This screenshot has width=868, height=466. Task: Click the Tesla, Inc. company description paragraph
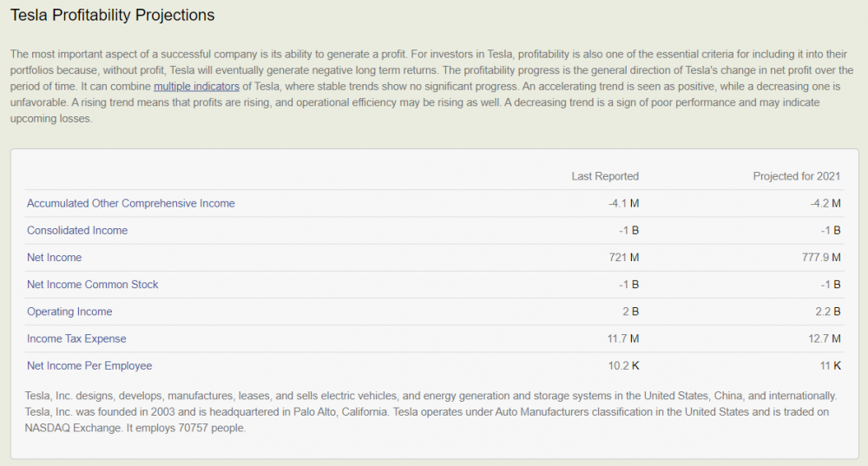431,411
